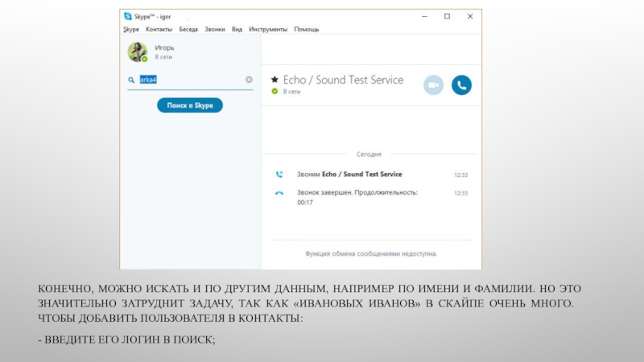
Task: Click into the search field with arka4 text
Action: click(193, 80)
